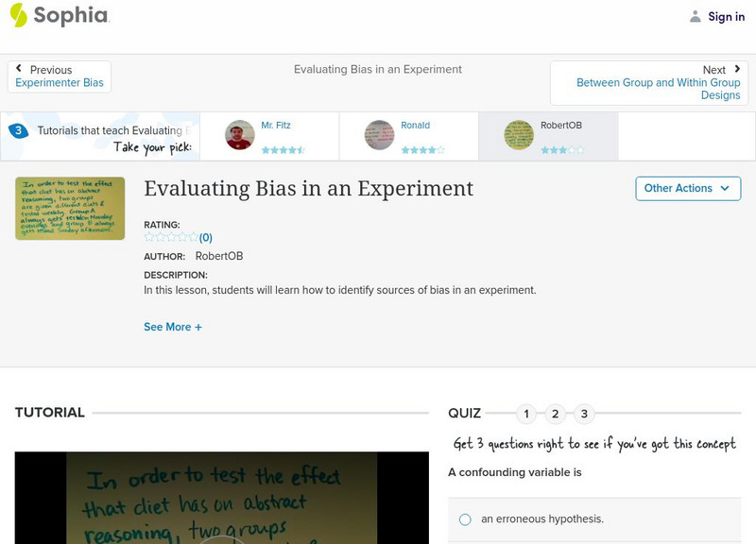This screenshot has height=544, width=756.
Task: Click the left arrow on the Previous button
Action: 21,68
